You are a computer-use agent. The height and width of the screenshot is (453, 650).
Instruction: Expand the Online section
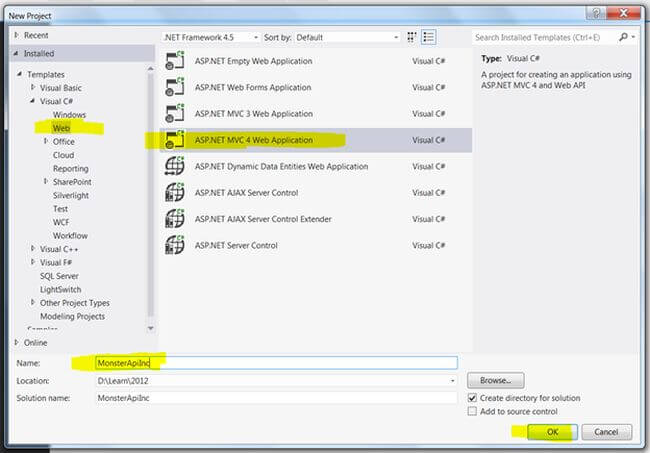16,342
